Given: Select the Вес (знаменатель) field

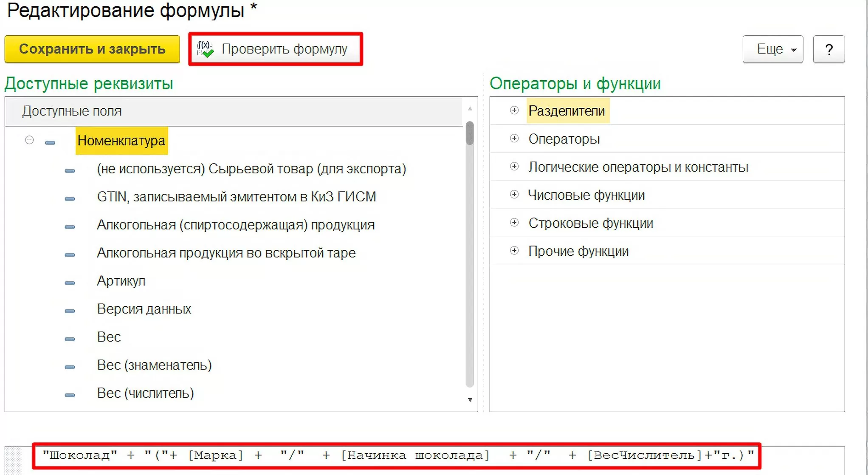Looking at the screenshot, I should pyautogui.click(x=154, y=365).
